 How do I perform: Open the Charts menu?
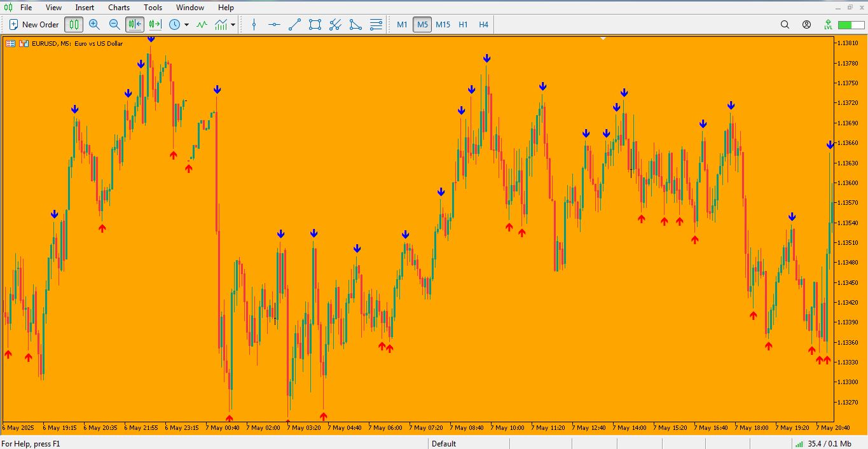(x=119, y=8)
